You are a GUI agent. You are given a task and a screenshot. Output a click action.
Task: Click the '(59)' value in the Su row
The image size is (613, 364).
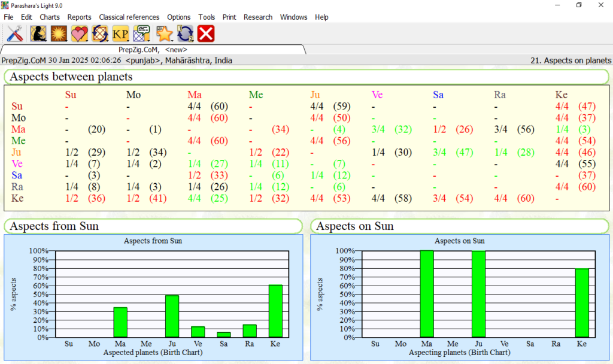[x=342, y=107]
